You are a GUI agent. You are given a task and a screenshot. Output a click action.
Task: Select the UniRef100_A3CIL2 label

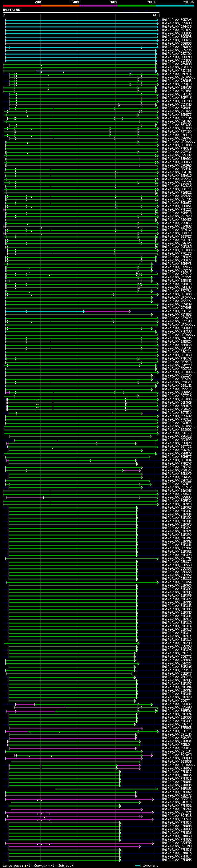(x=176, y=351)
